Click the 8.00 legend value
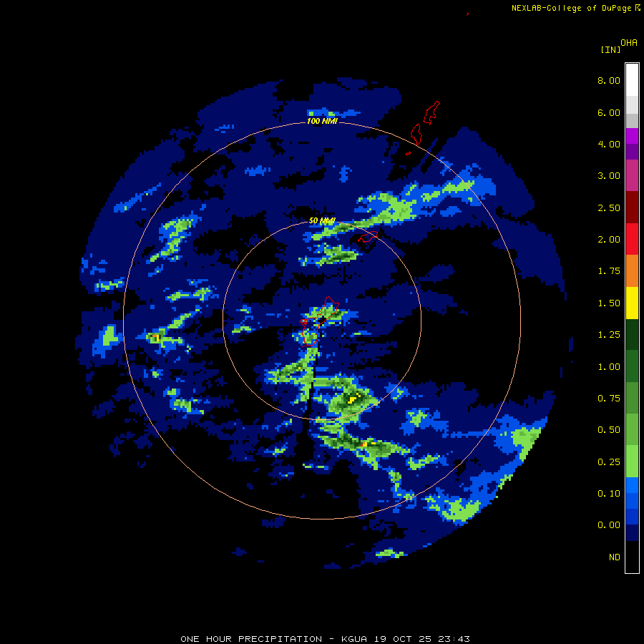Image resolution: width=644 pixels, height=644 pixels. [x=608, y=80]
